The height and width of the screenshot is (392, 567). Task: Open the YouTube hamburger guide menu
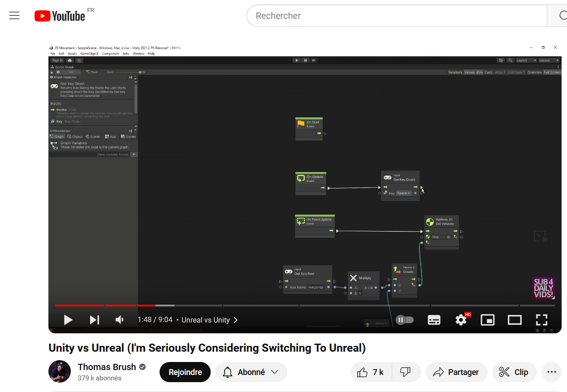14,16
